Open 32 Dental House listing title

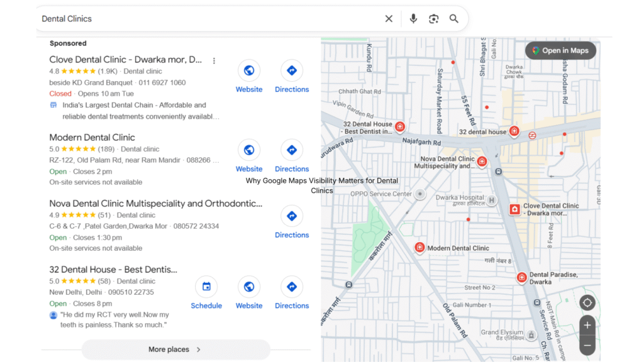click(x=113, y=270)
